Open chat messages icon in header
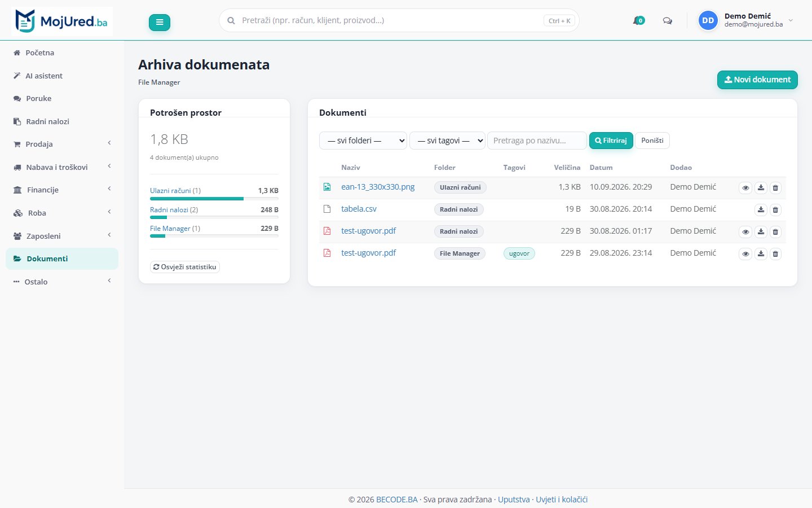812x508 pixels. tap(668, 21)
